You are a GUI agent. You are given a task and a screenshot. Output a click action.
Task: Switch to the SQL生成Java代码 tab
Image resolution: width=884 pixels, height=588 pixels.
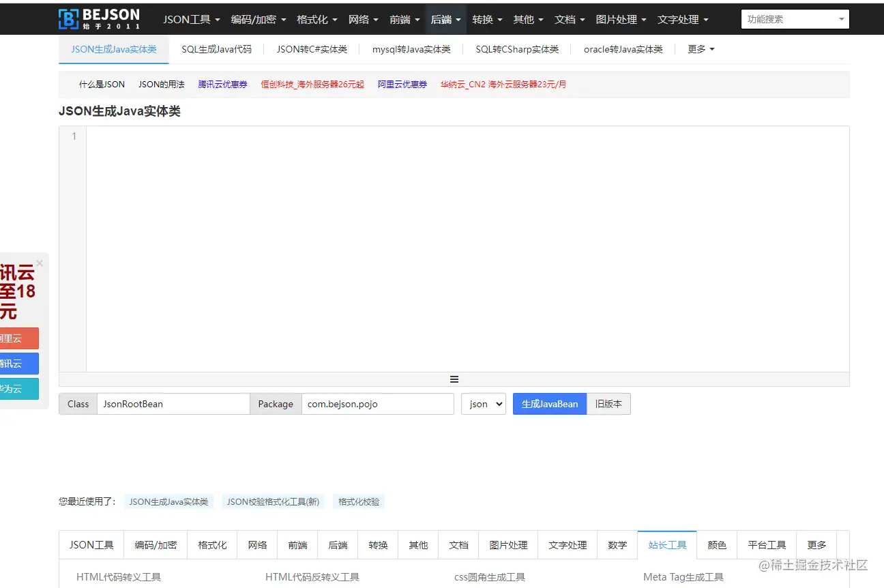point(216,48)
